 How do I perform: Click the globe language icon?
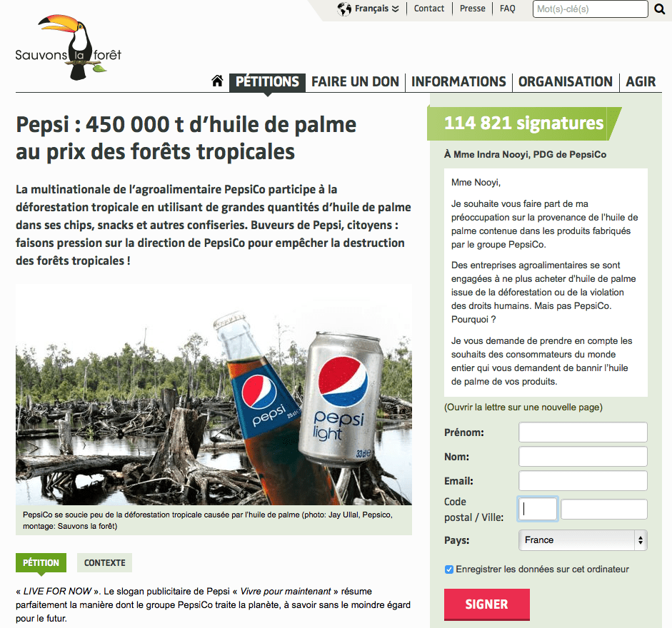pos(344,9)
